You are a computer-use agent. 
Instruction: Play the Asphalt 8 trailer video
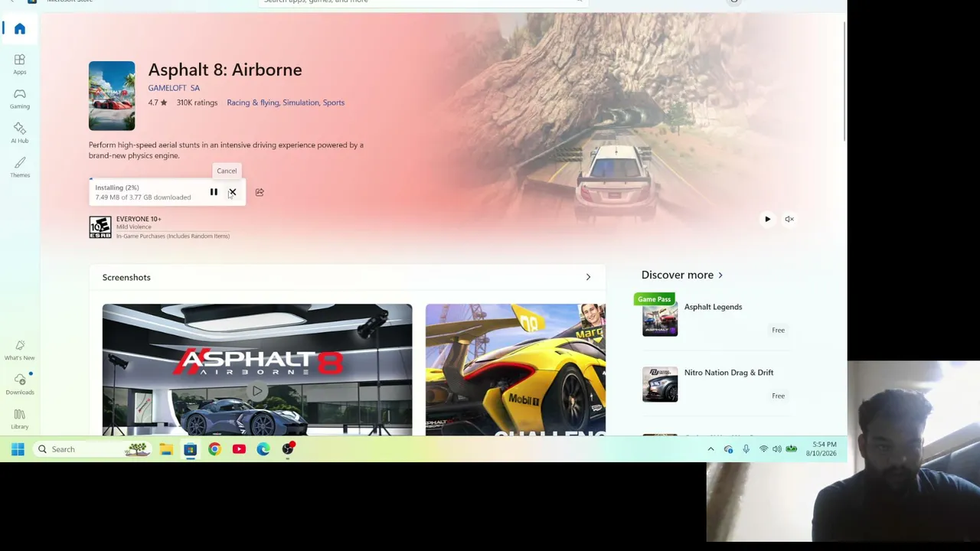[x=767, y=219]
